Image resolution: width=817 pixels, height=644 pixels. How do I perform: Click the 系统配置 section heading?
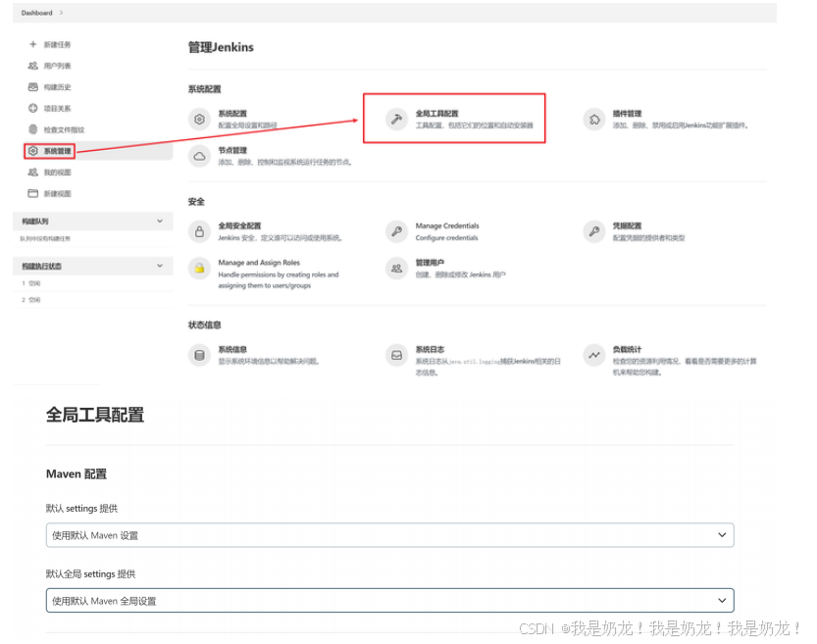[204, 89]
